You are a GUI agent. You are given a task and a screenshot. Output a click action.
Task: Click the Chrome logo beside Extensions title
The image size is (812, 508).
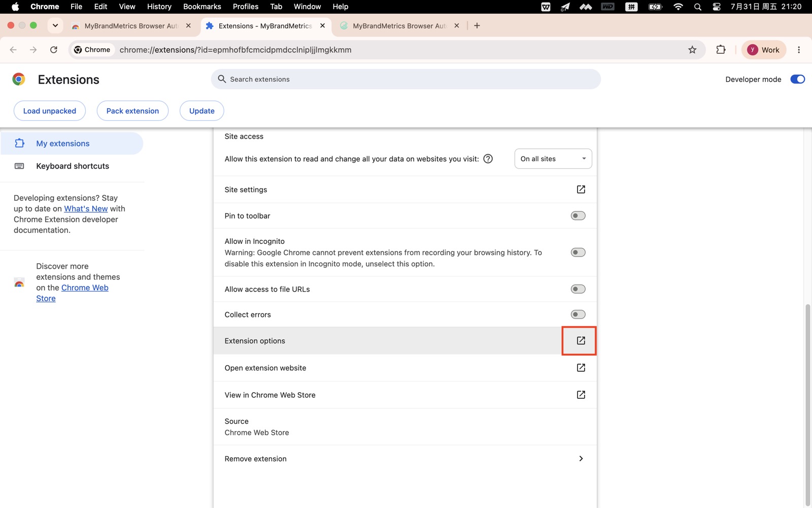click(19, 79)
